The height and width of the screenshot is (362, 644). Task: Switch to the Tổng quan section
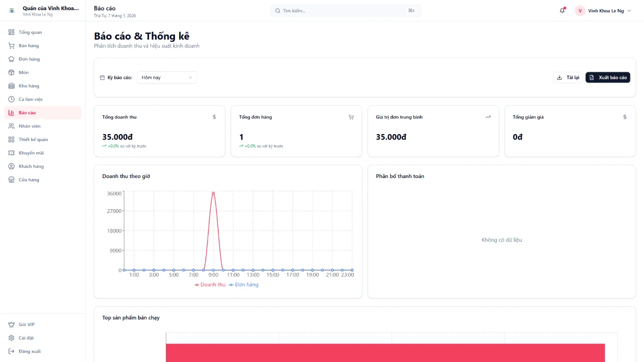[11, 32]
